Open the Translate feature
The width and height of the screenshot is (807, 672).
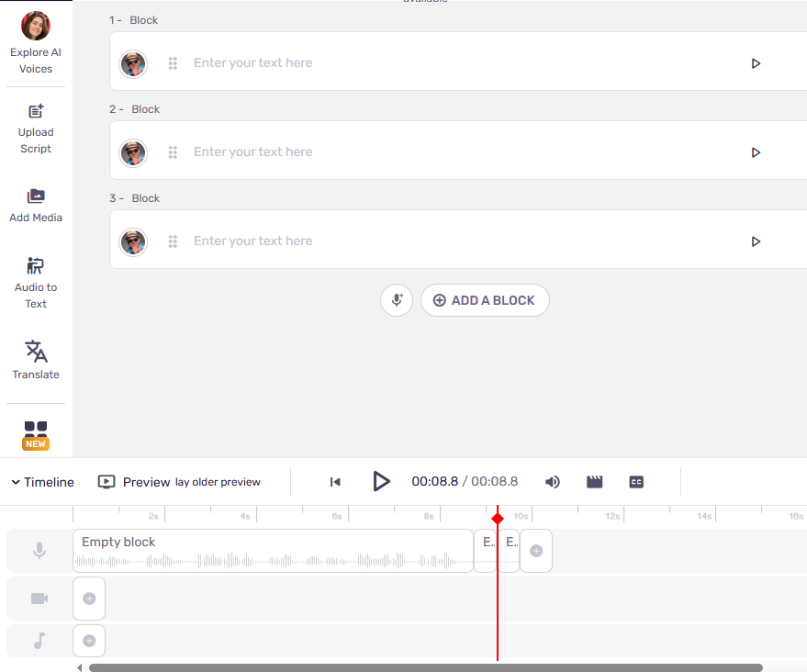coord(36,358)
